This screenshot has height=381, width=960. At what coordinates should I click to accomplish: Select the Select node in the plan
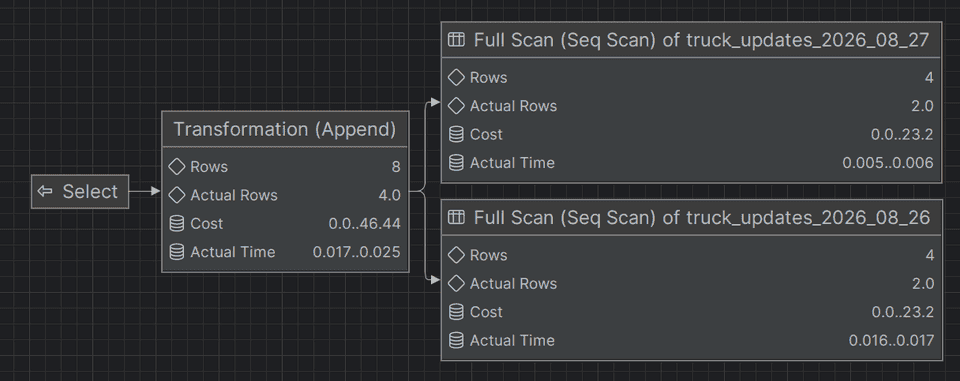click(80, 192)
